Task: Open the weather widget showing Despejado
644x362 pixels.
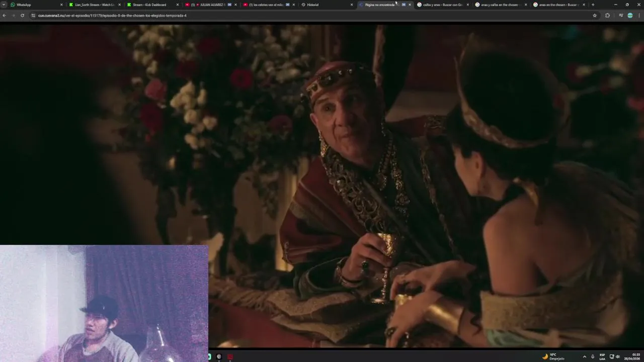Action: click(x=553, y=356)
